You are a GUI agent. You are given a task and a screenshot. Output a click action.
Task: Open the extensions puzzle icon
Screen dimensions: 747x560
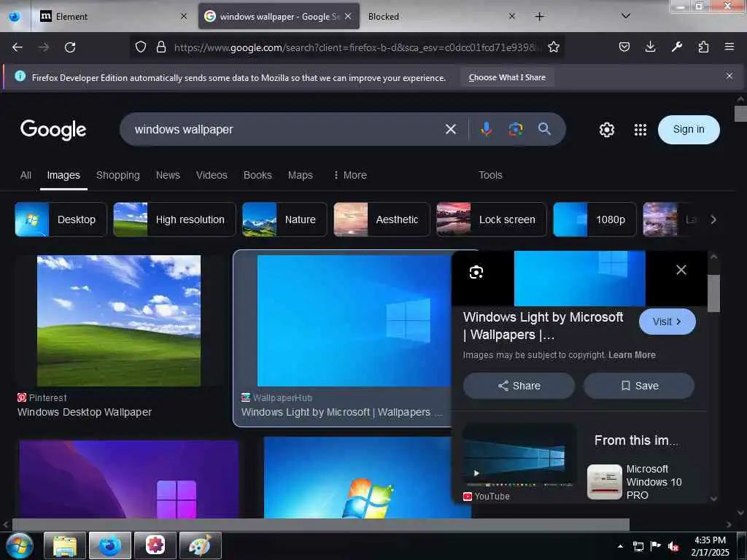click(x=703, y=47)
